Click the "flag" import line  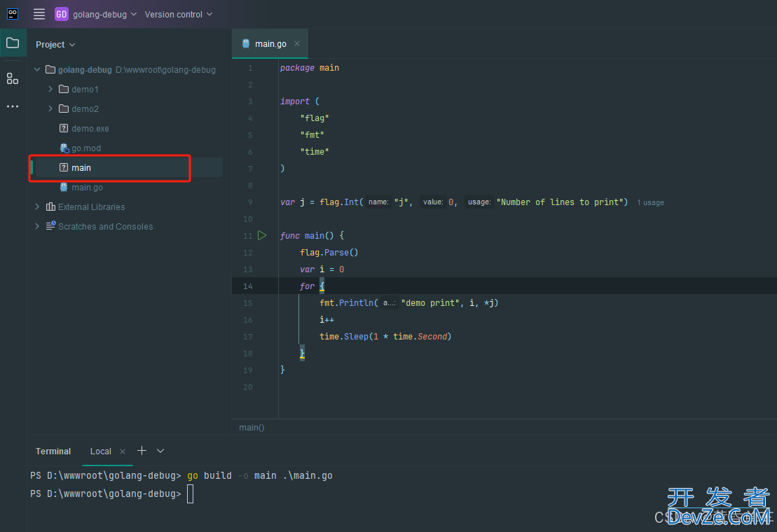[314, 118]
